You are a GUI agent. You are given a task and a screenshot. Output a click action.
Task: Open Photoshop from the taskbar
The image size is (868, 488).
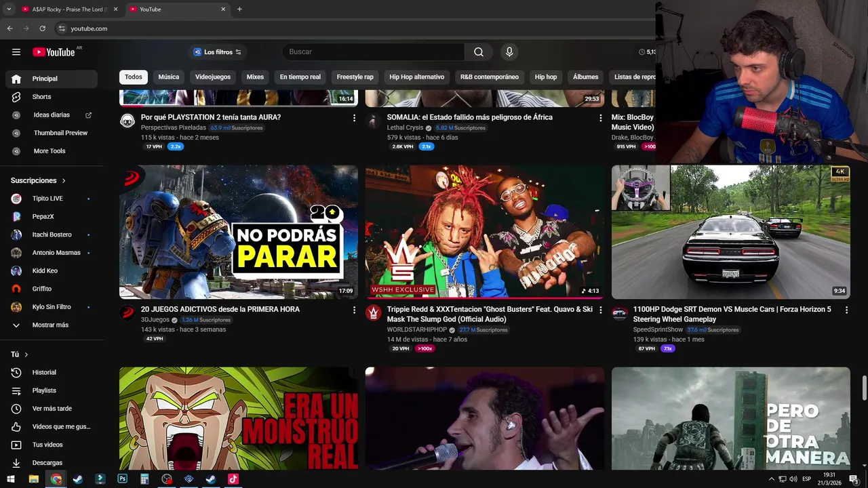[122, 479]
